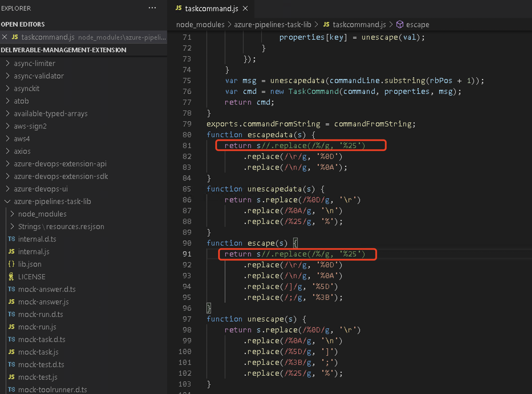
Task: Click taskcommand.js in the breadcrumb
Action: coord(359,25)
